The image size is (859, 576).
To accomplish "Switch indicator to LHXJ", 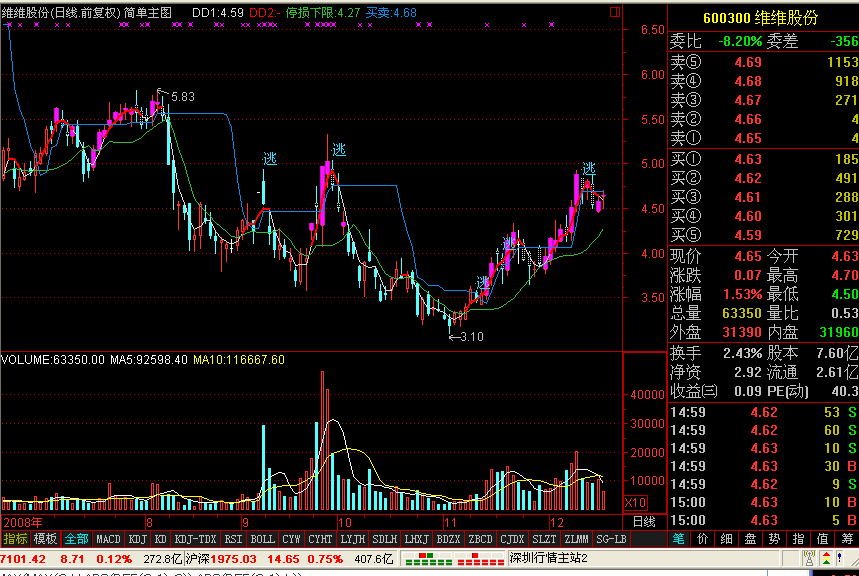I will tap(417, 539).
